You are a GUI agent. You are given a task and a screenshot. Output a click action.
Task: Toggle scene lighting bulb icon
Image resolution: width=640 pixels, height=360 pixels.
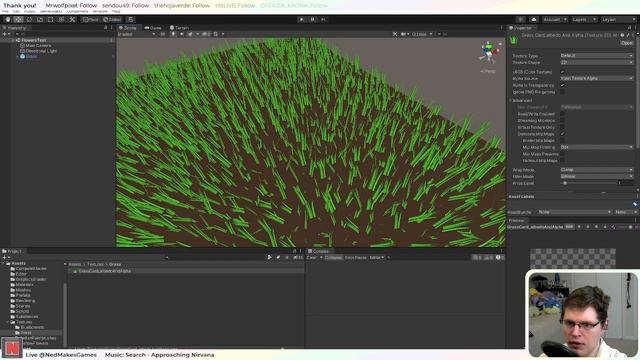point(173,34)
